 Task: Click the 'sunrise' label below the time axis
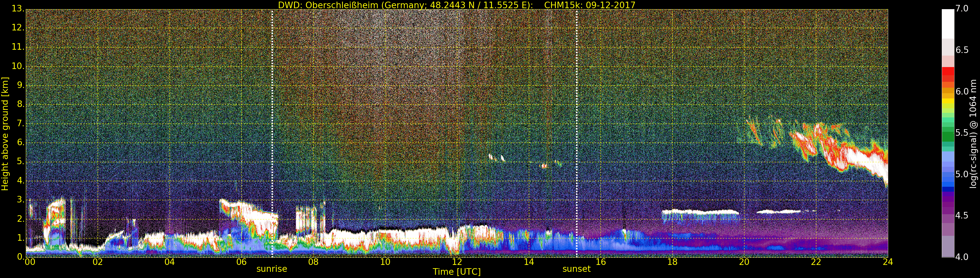272,269
